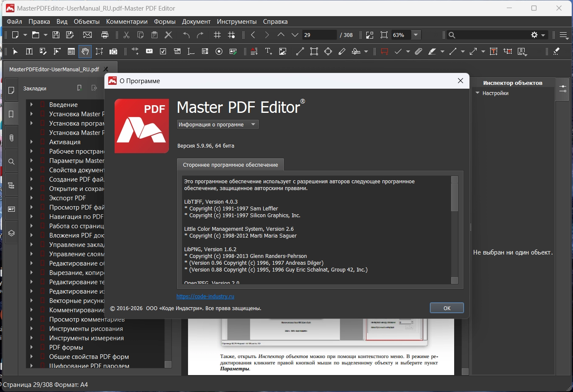Open the Attachments panel paperclip icon
This screenshot has width=573, height=392.
pyautogui.click(x=11, y=138)
